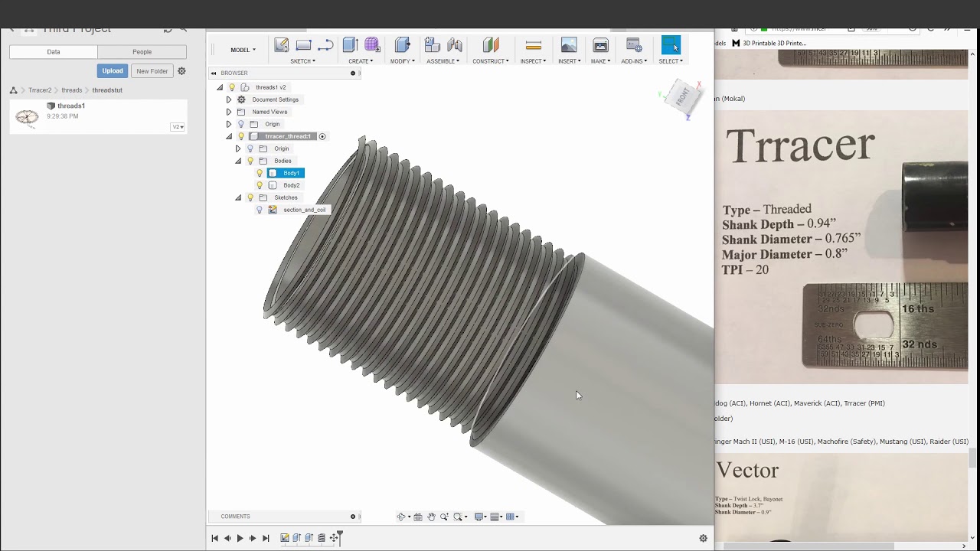
Task: Select the Press Pull modify tool
Action: (x=403, y=45)
